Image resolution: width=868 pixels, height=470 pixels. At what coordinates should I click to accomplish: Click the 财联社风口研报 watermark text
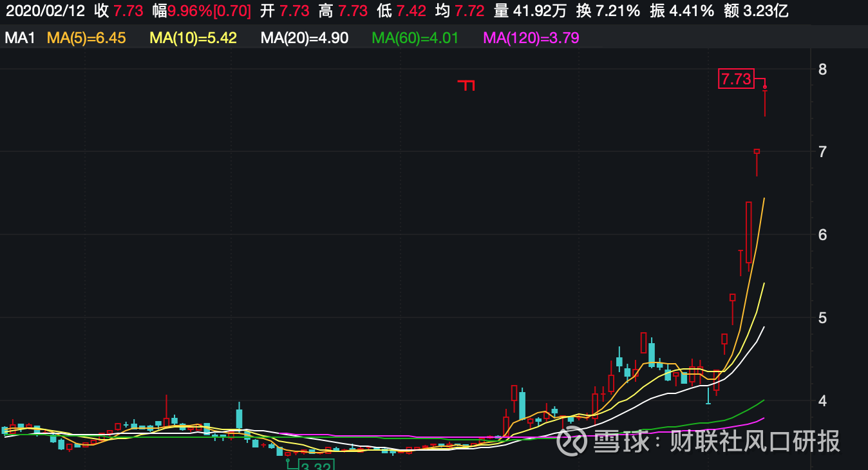click(x=755, y=441)
